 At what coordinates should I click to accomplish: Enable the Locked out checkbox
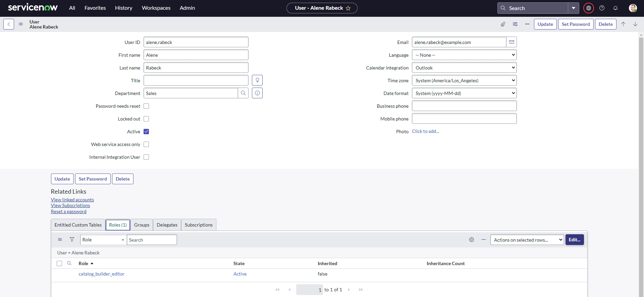(x=146, y=119)
